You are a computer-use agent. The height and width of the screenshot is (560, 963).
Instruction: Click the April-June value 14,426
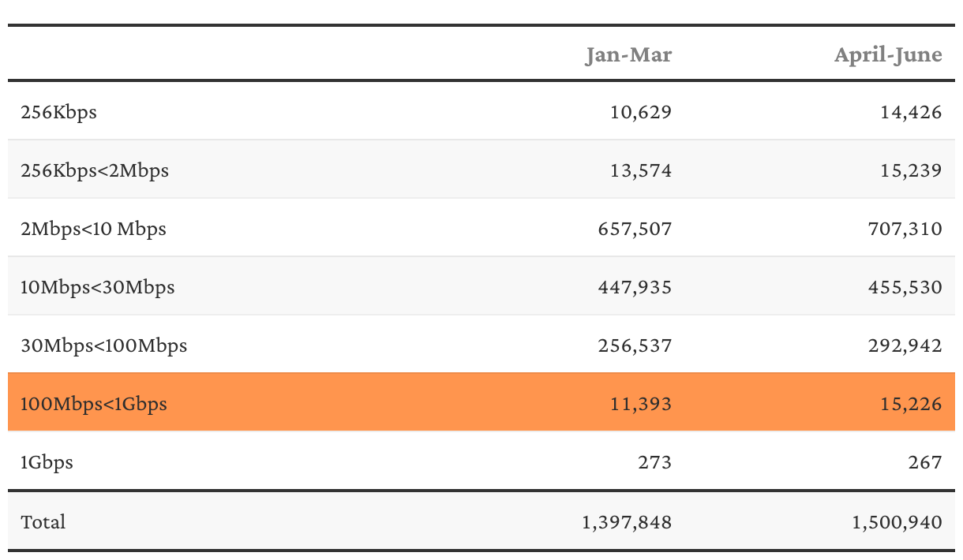[911, 112]
